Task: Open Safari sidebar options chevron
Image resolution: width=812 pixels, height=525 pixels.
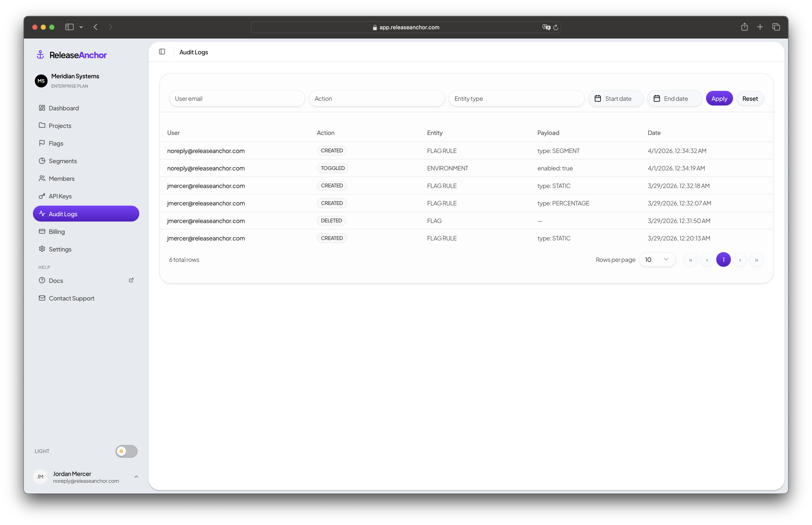Action: tap(81, 27)
